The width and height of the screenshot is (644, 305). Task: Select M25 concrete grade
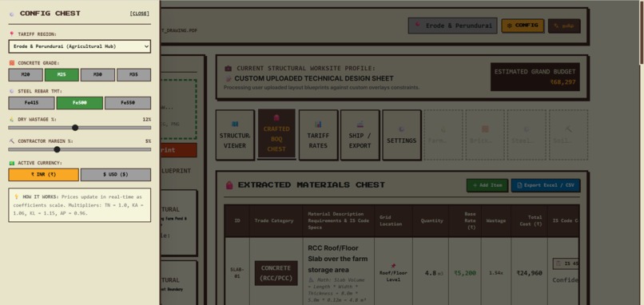click(x=62, y=75)
